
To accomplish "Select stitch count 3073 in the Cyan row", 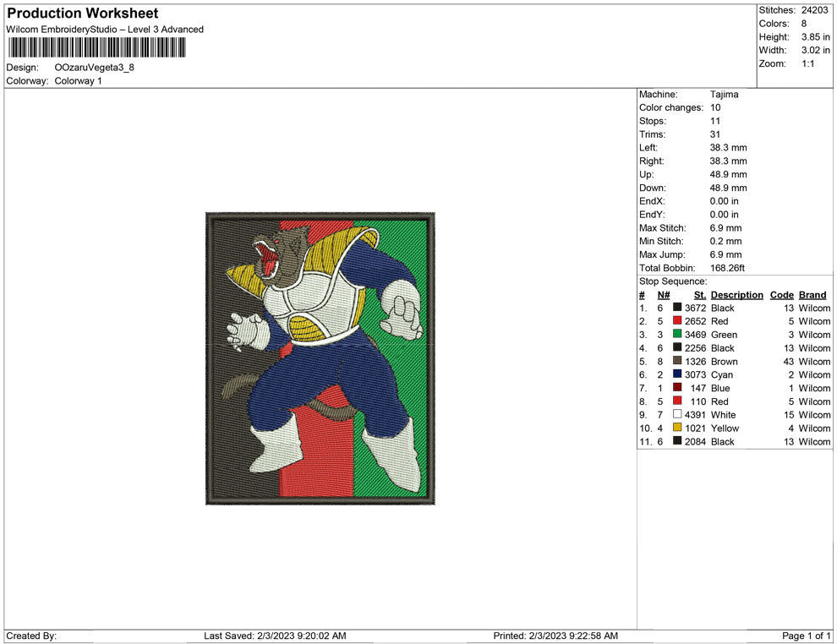I will click(696, 375).
